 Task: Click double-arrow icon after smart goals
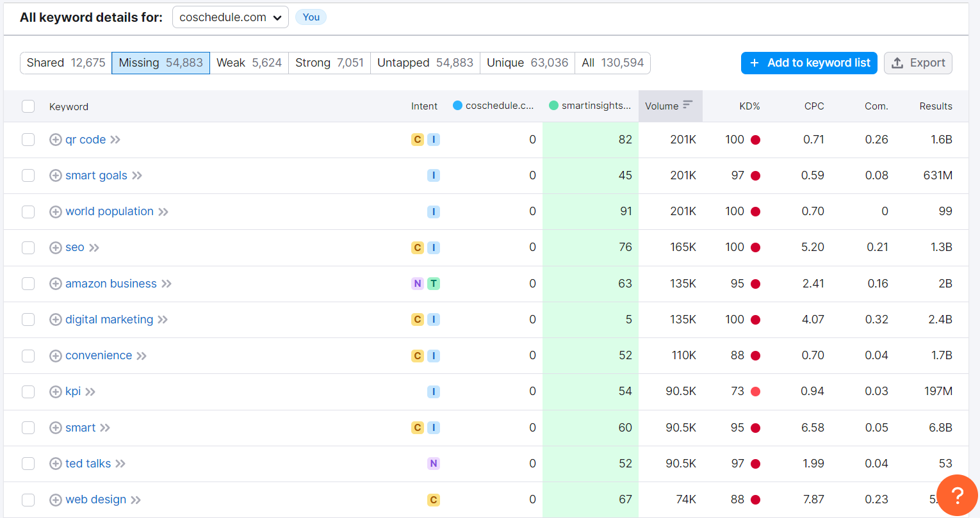click(x=137, y=175)
